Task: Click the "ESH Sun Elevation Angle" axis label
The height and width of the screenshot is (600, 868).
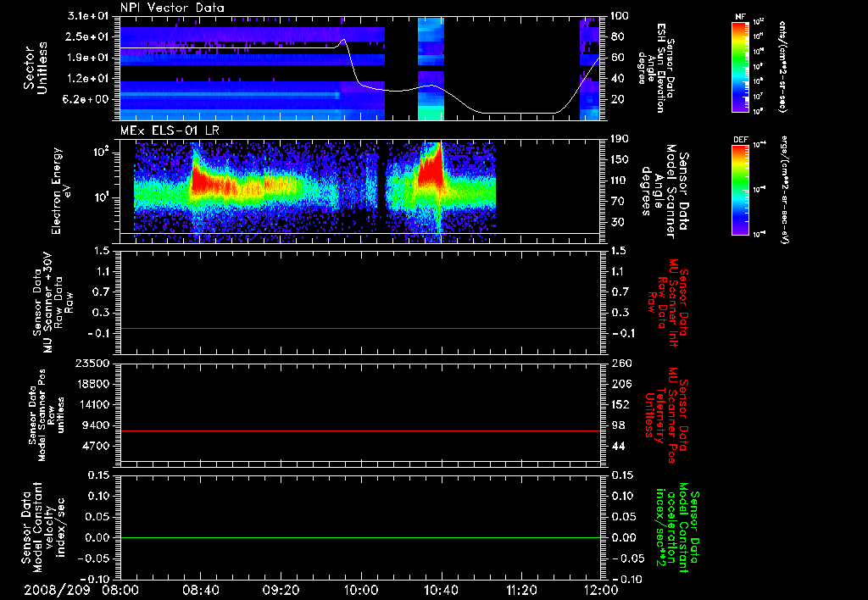Action: coord(656,68)
